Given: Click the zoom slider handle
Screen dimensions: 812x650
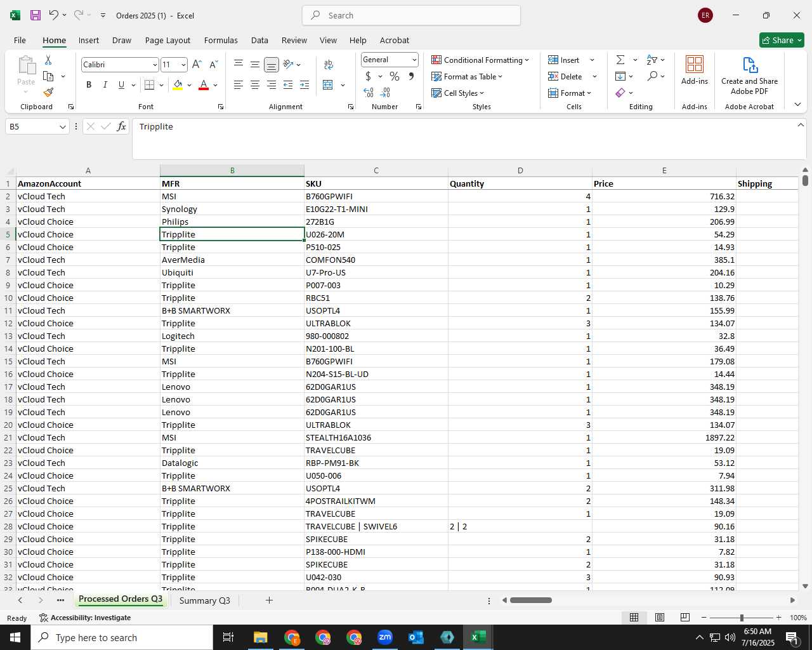Looking at the screenshot, I should point(742,618).
